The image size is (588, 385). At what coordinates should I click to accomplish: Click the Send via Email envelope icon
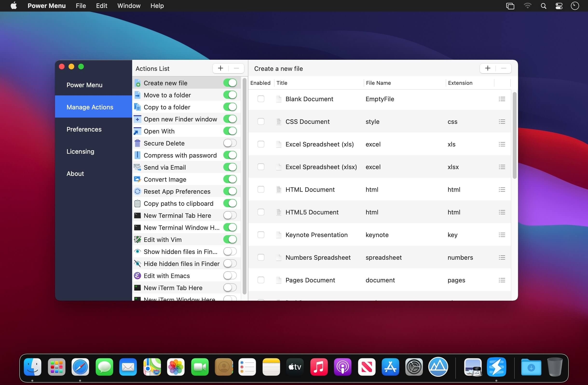tap(137, 167)
